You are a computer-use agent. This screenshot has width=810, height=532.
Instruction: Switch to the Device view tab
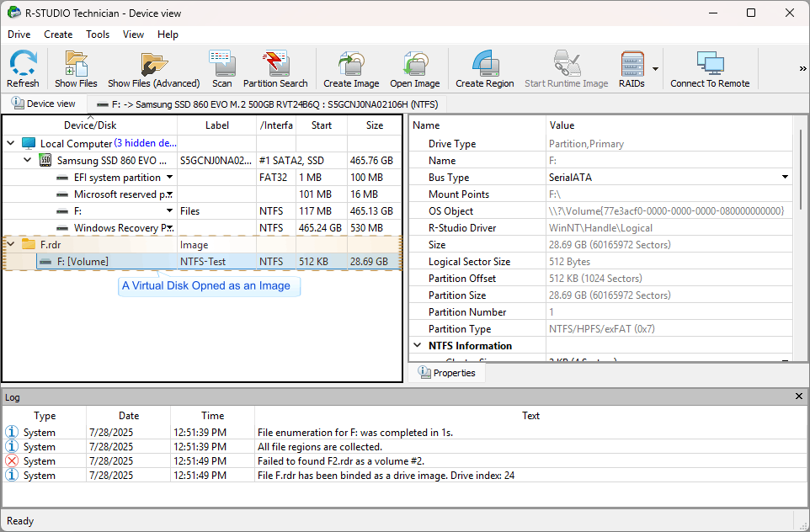tap(44, 104)
